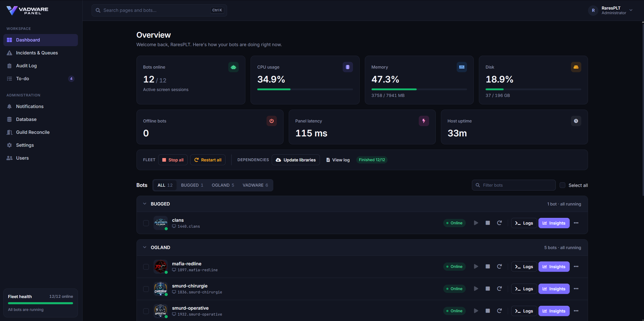Screen dimensions: 644x321
Task: Check the clans bot checkbox
Action: tap(146, 223)
